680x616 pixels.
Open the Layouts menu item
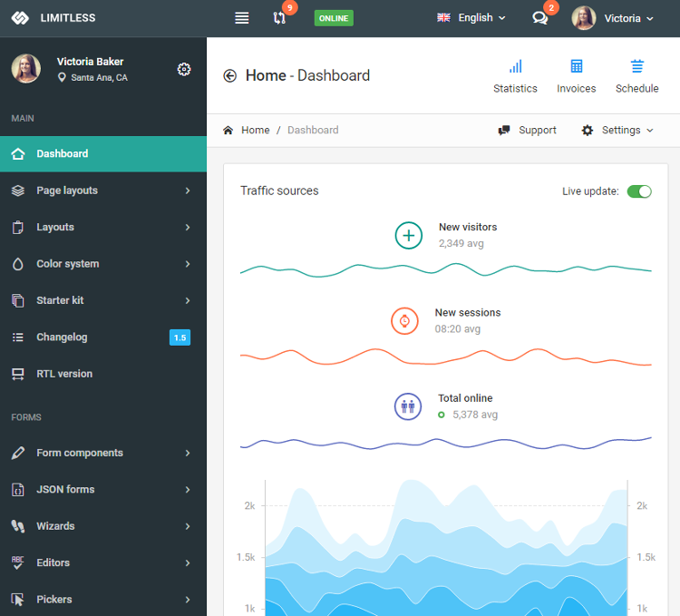[103, 228]
